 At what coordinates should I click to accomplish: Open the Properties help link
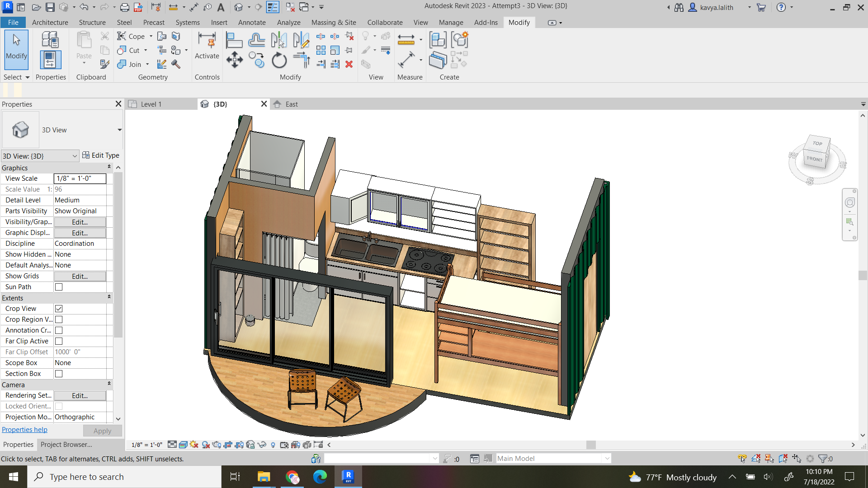click(24, 430)
